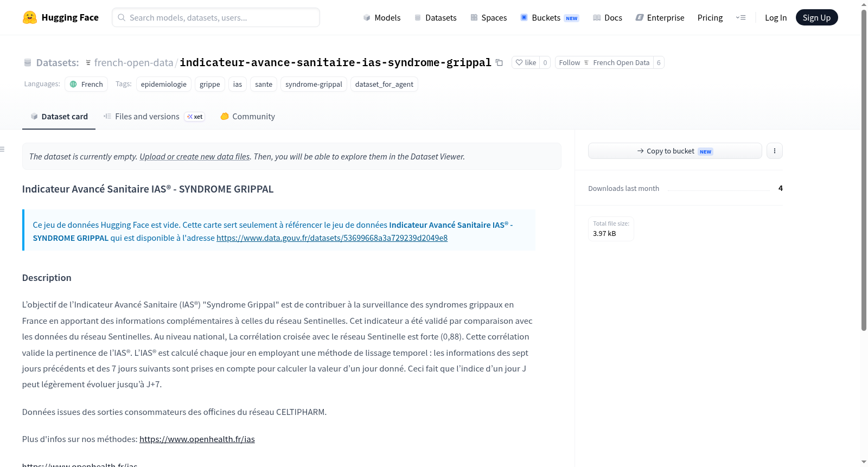Follow French Open Data organization
Image resolution: width=868 pixels, height=467 pixels.
click(x=604, y=62)
